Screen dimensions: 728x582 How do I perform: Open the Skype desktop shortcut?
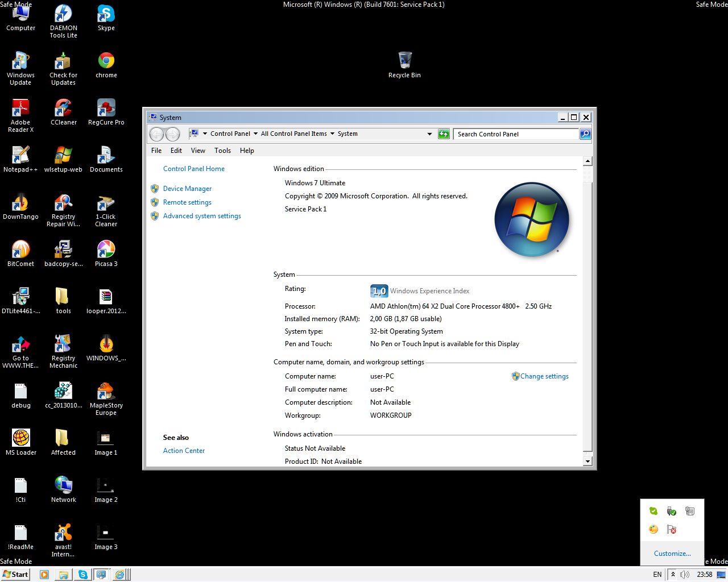tap(106, 18)
